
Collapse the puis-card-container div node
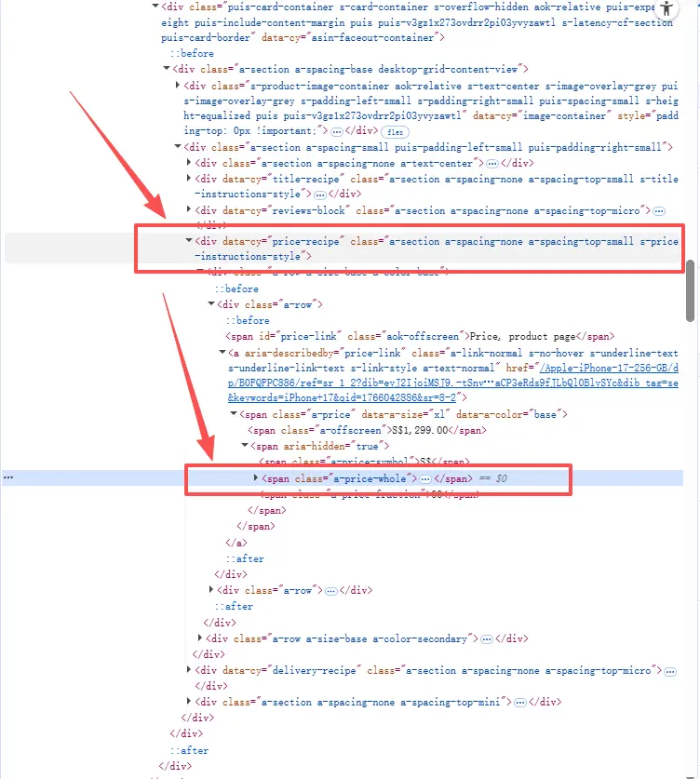(155, 6)
